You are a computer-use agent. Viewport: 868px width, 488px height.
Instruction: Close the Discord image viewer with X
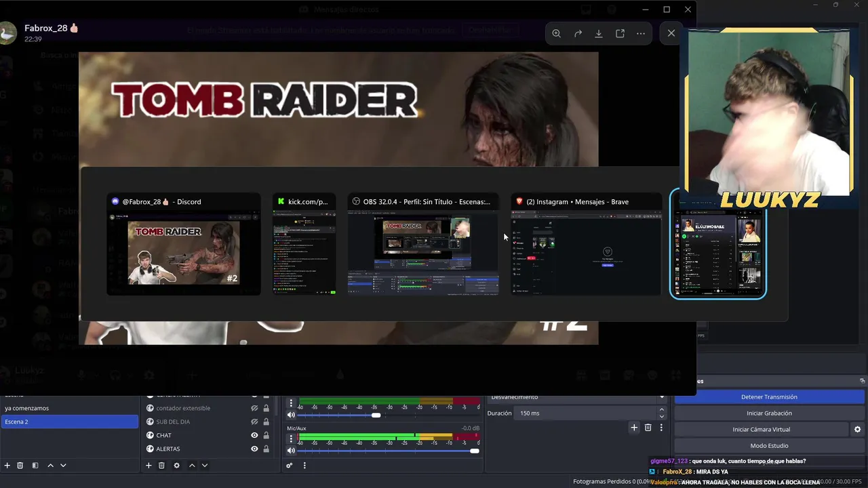pyautogui.click(x=671, y=33)
